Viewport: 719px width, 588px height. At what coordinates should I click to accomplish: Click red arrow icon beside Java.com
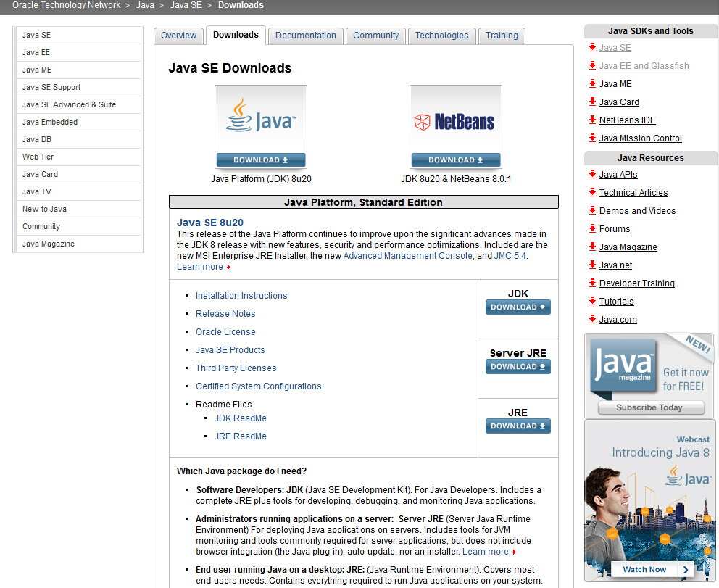(x=592, y=319)
